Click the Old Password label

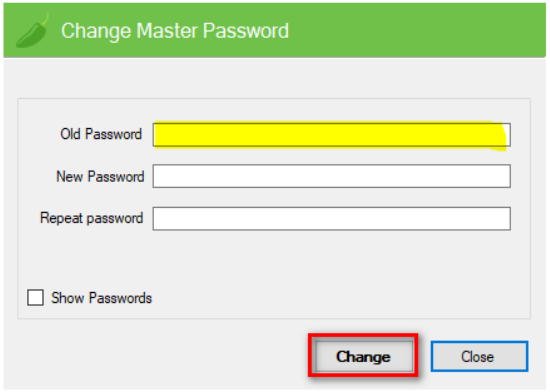[101, 134]
